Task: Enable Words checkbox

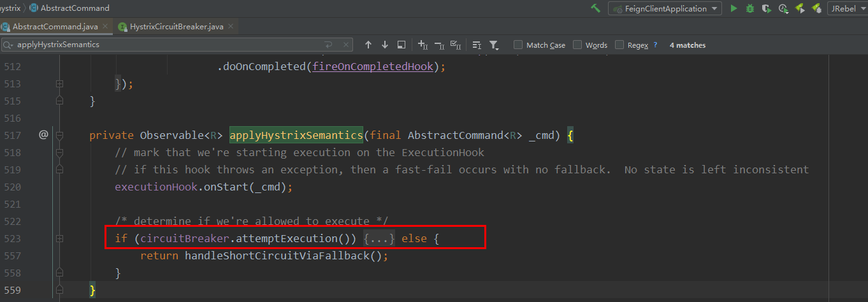Action: pos(577,45)
